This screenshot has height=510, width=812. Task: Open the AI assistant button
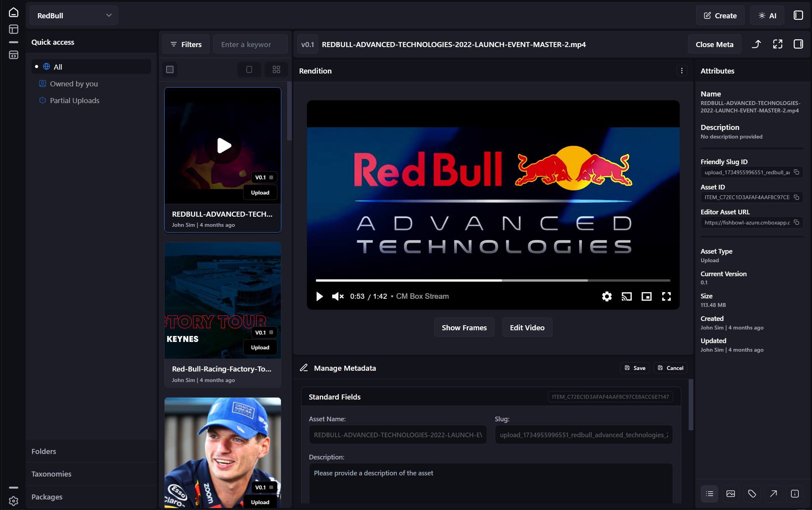point(767,16)
